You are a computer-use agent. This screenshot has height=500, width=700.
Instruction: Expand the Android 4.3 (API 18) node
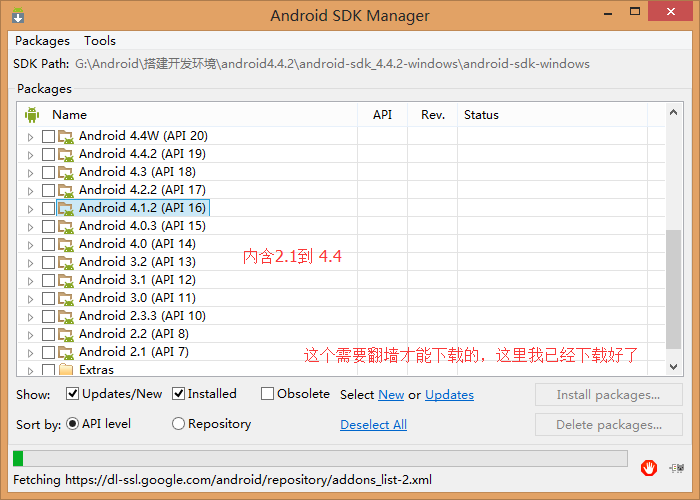click(30, 173)
